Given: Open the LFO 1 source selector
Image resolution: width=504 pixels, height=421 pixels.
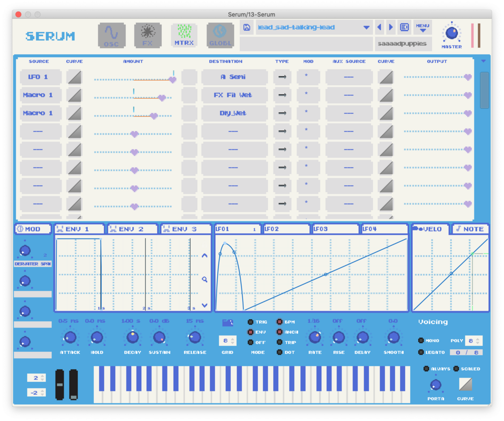Looking at the screenshot, I should pyautogui.click(x=41, y=77).
